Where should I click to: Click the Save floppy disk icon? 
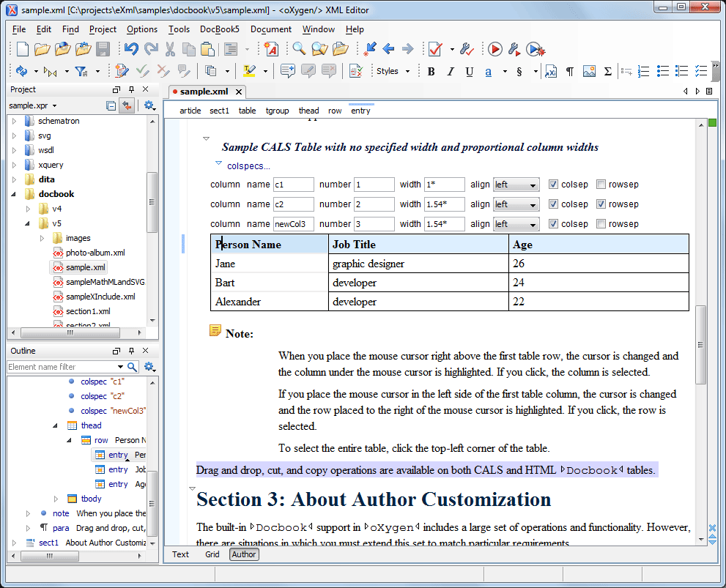coord(103,48)
